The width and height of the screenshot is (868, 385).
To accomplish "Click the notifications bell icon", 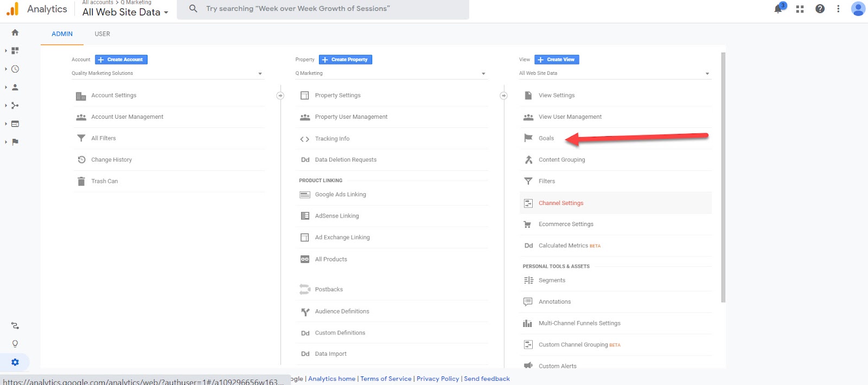I will (x=778, y=9).
